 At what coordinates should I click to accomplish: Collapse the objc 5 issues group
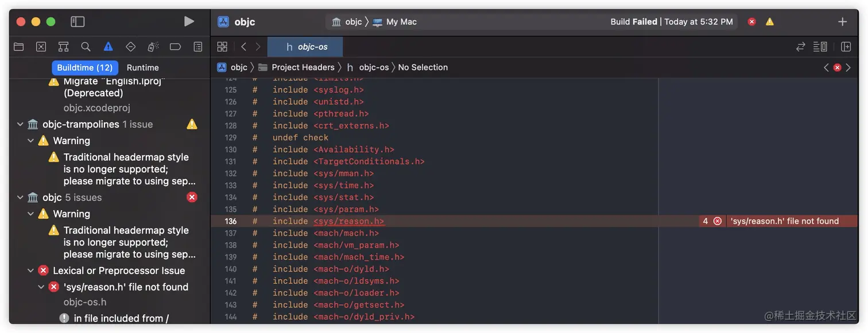click(x=20, y=198)
